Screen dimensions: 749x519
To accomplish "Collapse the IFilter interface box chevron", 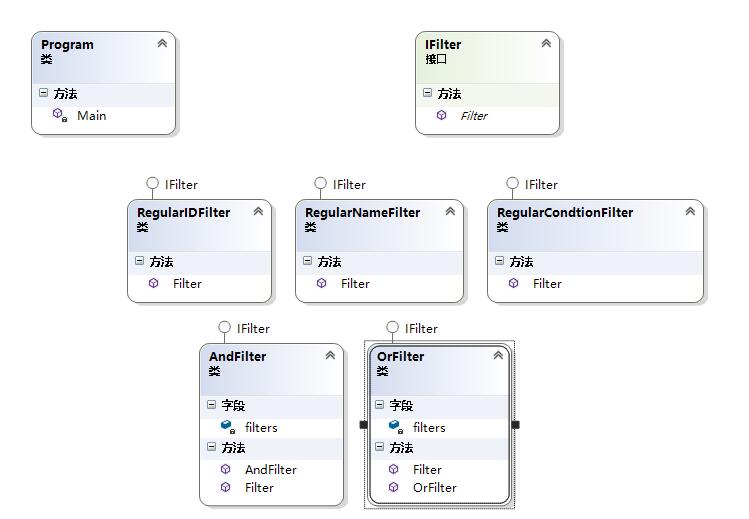I will point(546,43).
